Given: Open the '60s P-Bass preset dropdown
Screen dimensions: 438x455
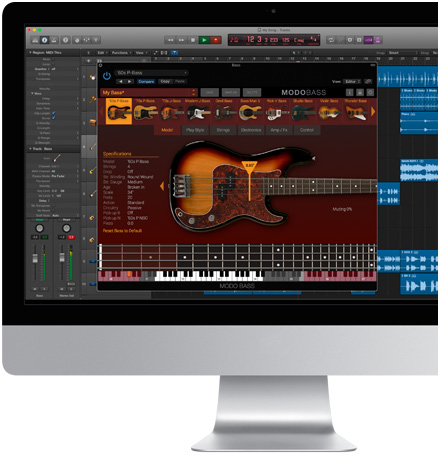Looking at the screenshot, I should [x=152, y=73].
